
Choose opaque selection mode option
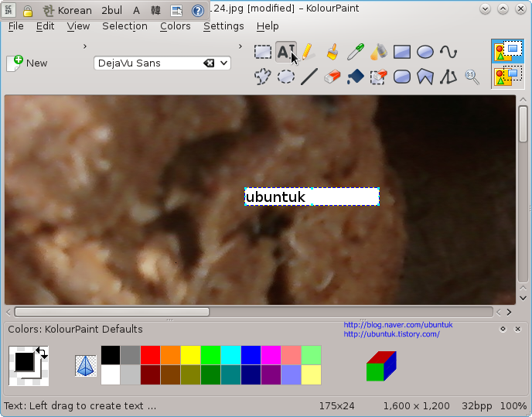click(x=508, y=52)
